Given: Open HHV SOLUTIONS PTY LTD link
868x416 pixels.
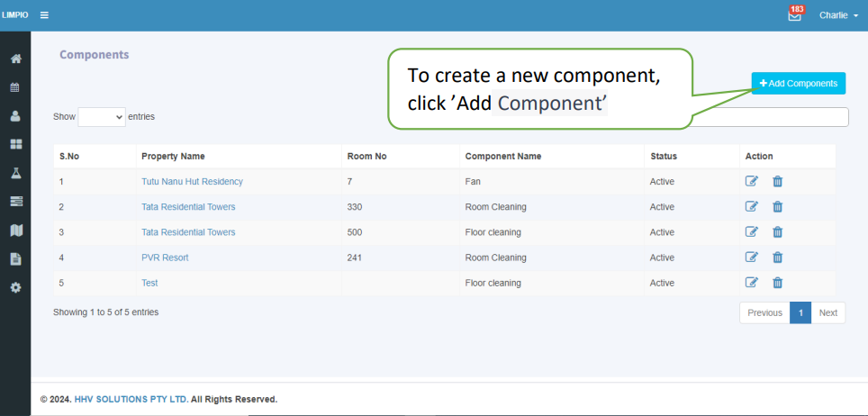Looking at the screenshot, I should [131, 399].
